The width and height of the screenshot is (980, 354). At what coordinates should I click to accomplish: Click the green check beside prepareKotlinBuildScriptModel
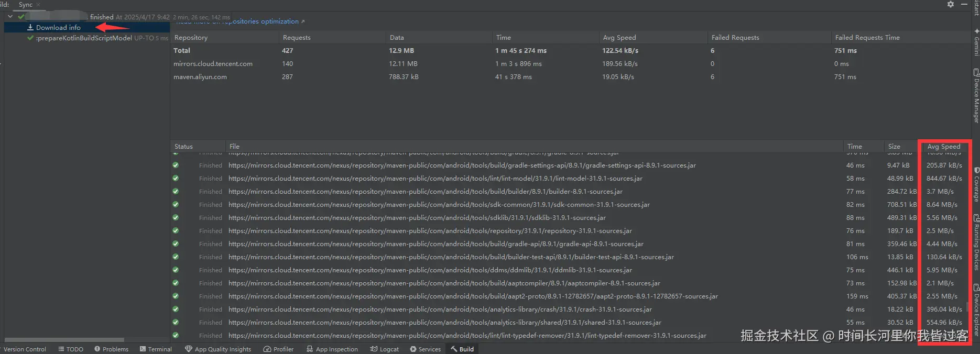30,38
